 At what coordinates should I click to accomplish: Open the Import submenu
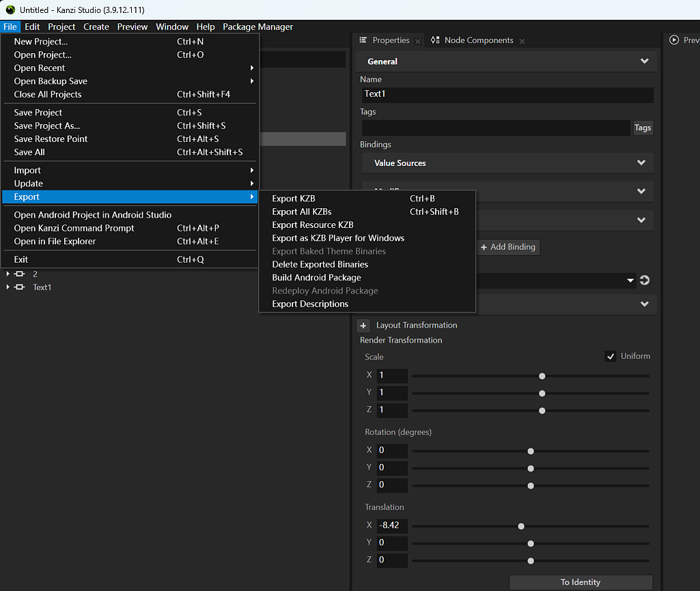(x=130, y=171)
